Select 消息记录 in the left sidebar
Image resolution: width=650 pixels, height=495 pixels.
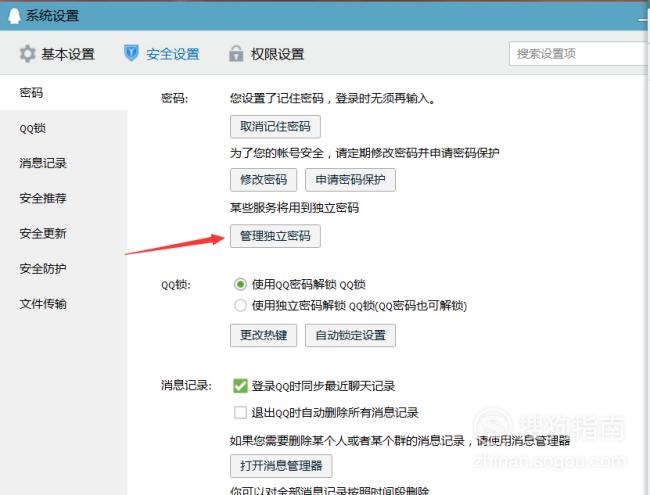(43, 163)
